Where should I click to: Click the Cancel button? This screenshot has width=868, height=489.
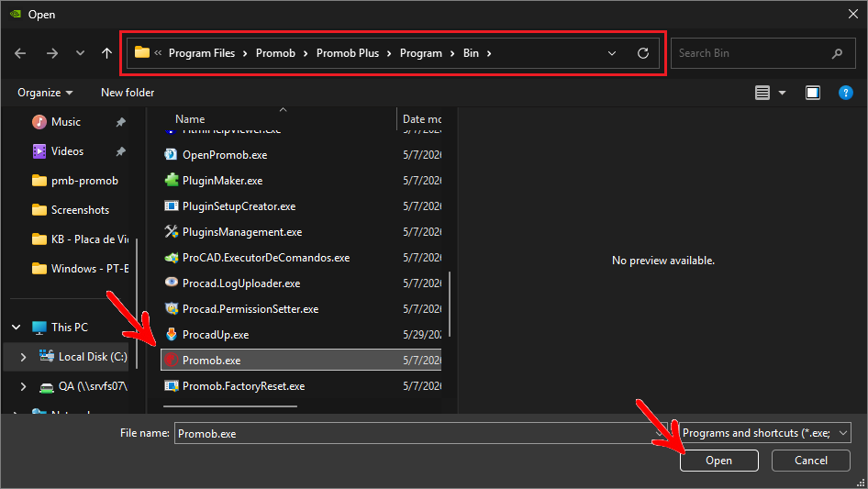pos(811,461)
